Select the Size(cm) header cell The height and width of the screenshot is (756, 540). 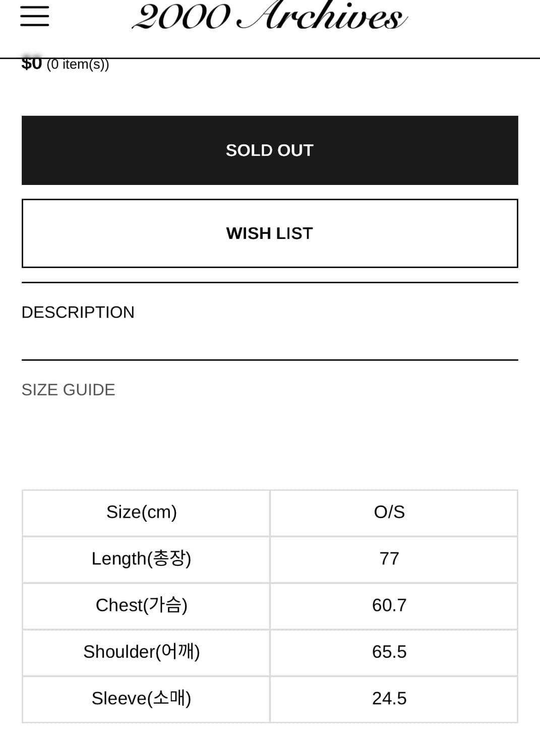tap(142, 512)
